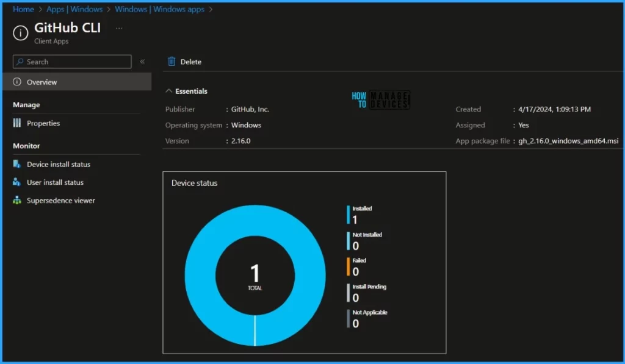
Task: Click the Install Pending legend entry
Action: pos(369,287)
